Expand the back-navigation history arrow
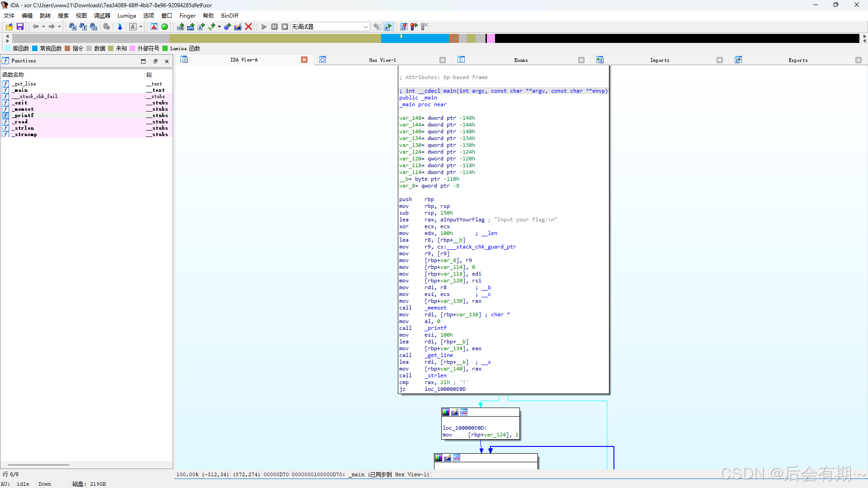The width and height of the screenshot is (868, 488). pyautogui.click(x=43, y=27)
